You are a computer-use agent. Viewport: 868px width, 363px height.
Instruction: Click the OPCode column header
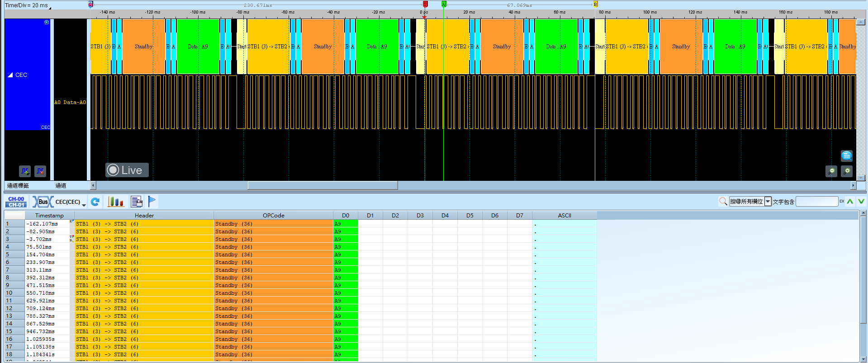point(273,216)
